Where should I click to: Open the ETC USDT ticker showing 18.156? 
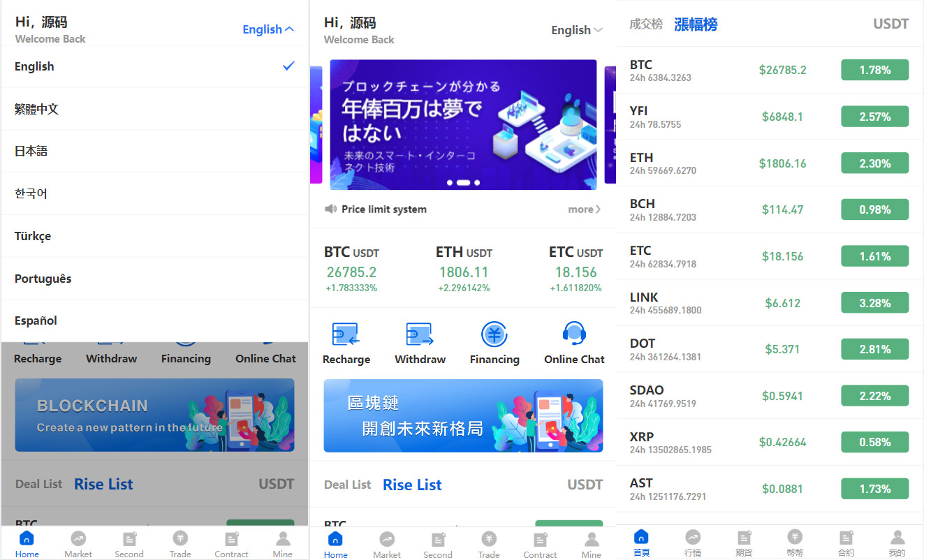point(576,269)
